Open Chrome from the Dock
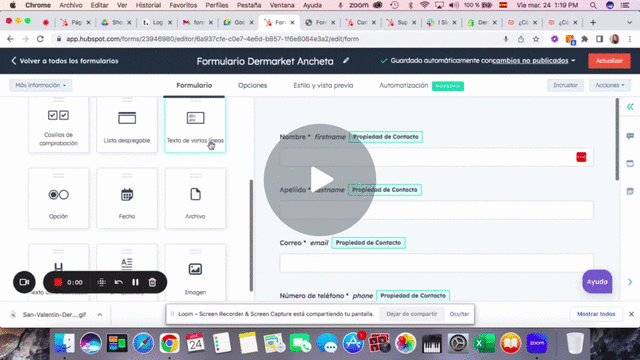 click(x=169, y=343)
